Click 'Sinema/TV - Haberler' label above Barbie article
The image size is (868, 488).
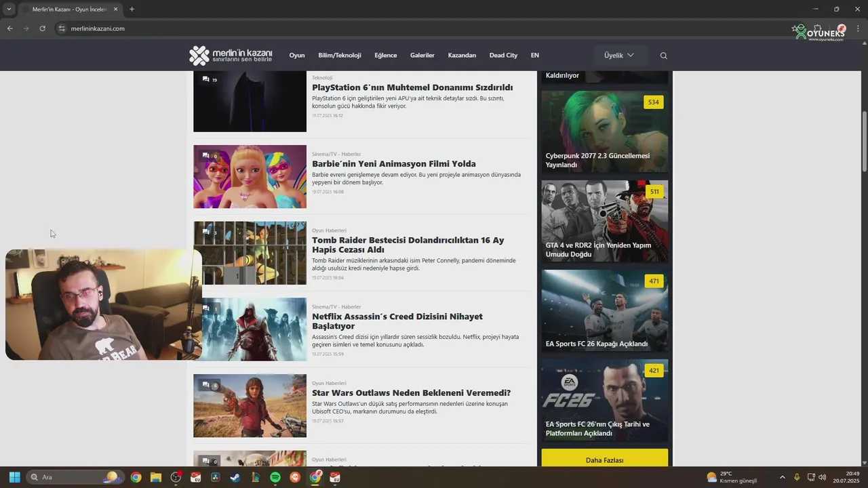point(336,155)
